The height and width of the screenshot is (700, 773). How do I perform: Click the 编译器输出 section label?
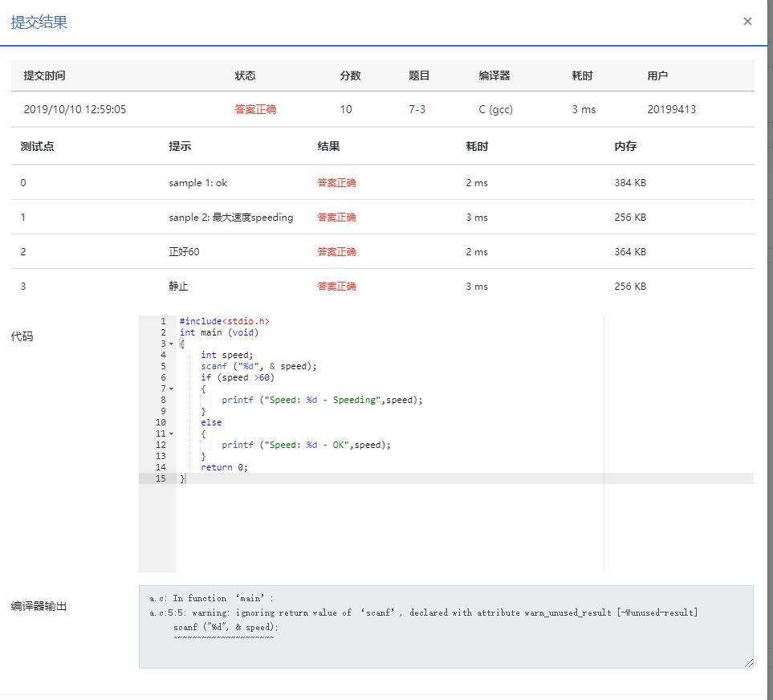tap(39, 606)
